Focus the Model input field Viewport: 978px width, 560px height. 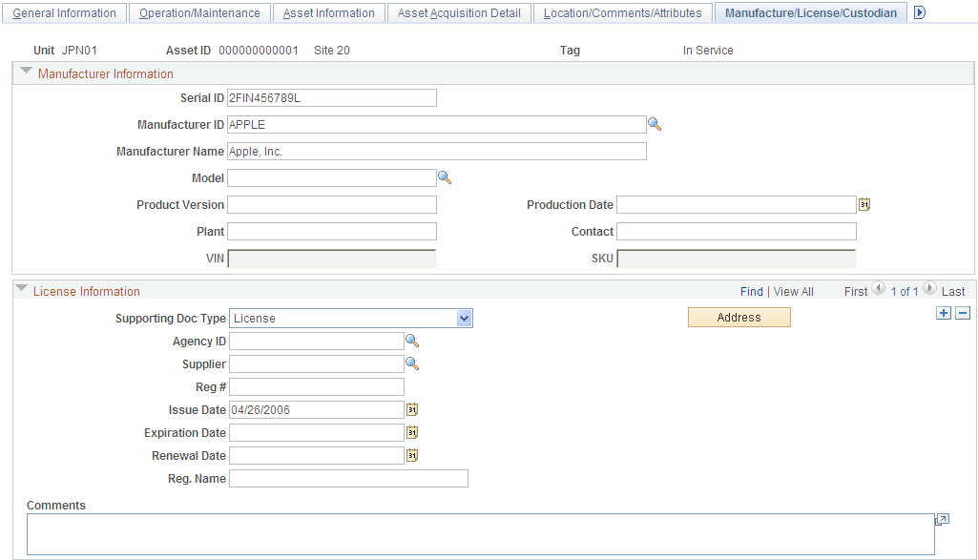(332, 178)
